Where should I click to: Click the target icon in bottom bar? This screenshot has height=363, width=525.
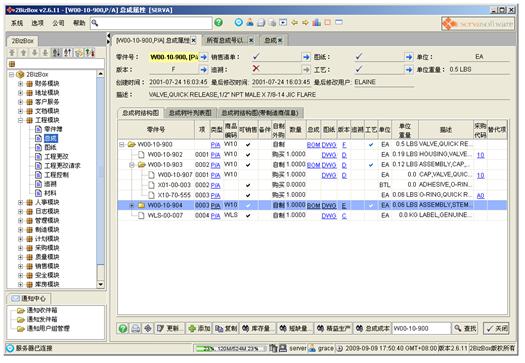pyautogui.click(x=148, y=329)
